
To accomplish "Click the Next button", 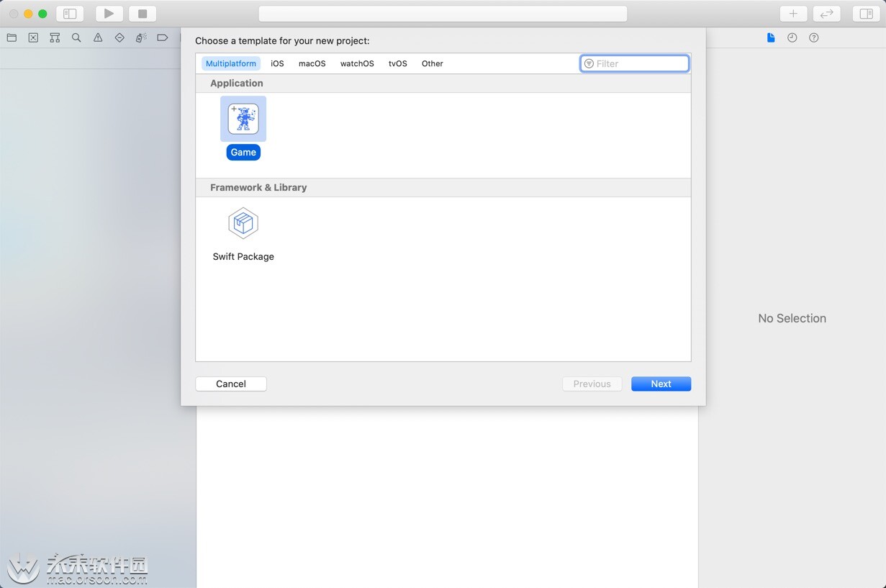I will coord(661,384).
